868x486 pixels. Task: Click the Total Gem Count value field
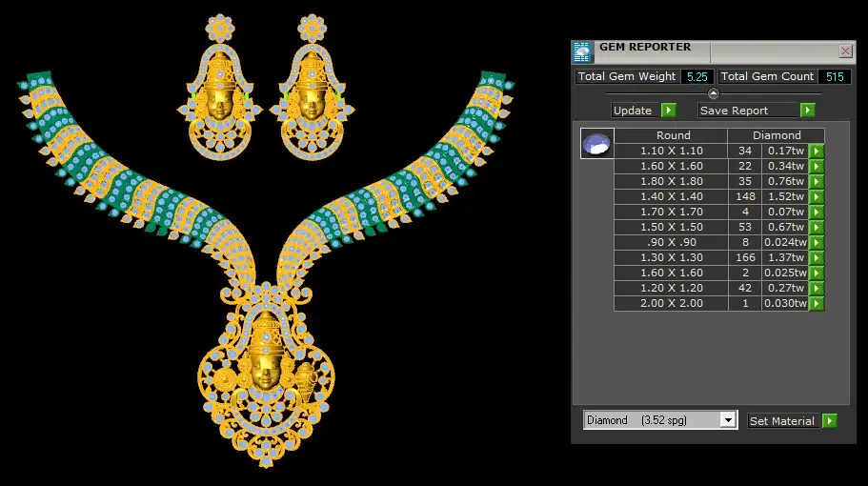tap(835, 76)
